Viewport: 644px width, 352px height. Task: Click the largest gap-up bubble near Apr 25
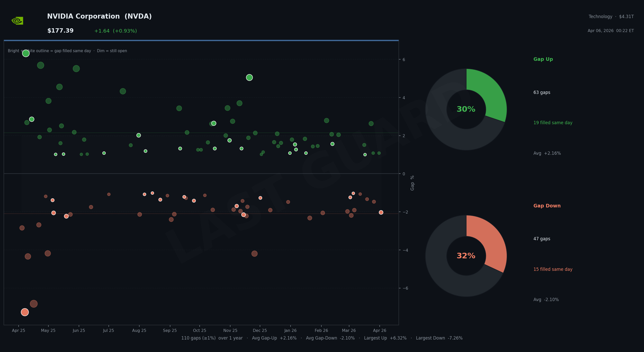click(x=26, y=53)
